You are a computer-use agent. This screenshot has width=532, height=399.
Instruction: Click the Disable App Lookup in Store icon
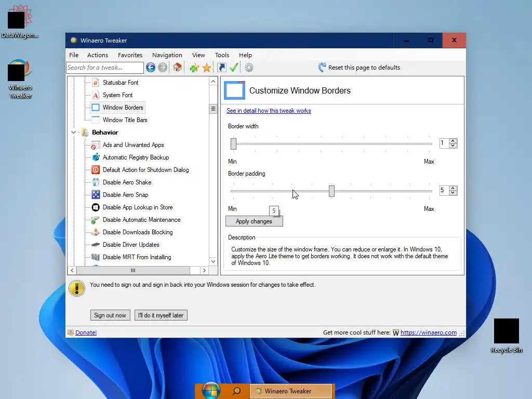[x=96, y=207]
